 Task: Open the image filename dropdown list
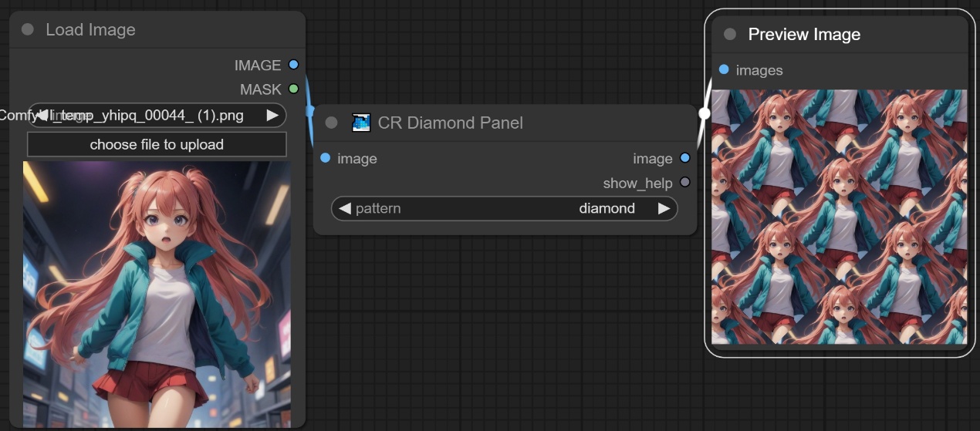pyautogui.click(x=157, y=116)
